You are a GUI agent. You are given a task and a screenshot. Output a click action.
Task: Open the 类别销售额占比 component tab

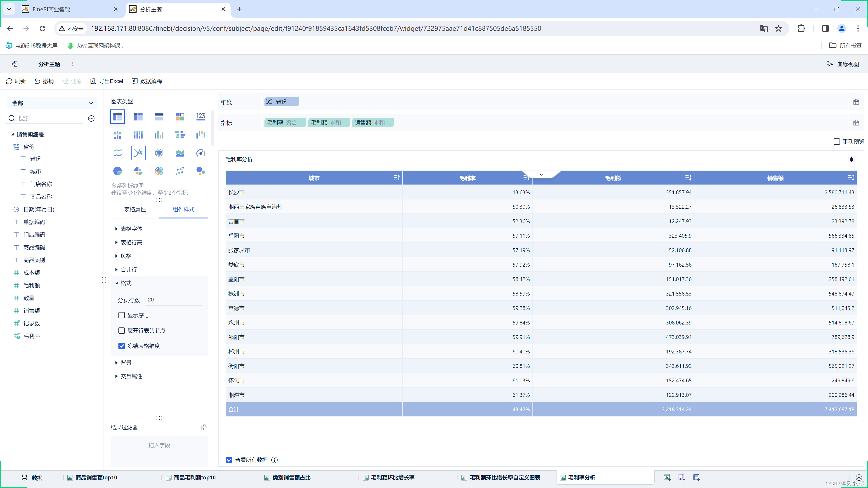coord(288,478)
